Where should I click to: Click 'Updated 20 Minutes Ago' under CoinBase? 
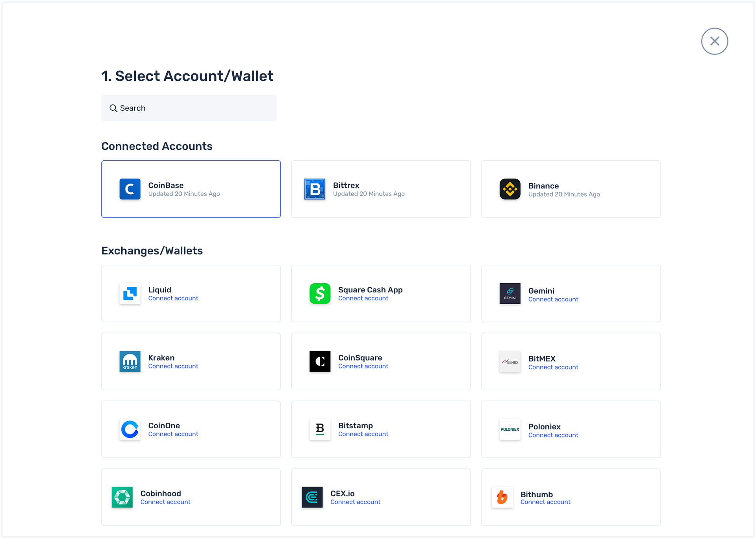tap(184, 194)
